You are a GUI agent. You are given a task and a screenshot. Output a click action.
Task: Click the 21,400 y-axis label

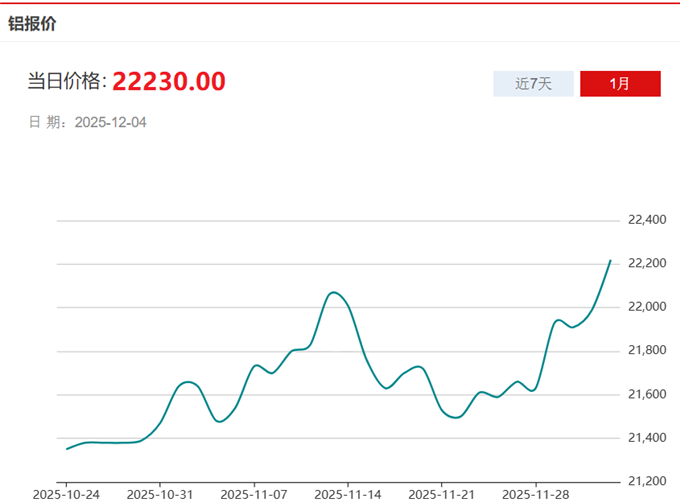tap(646, 438)
